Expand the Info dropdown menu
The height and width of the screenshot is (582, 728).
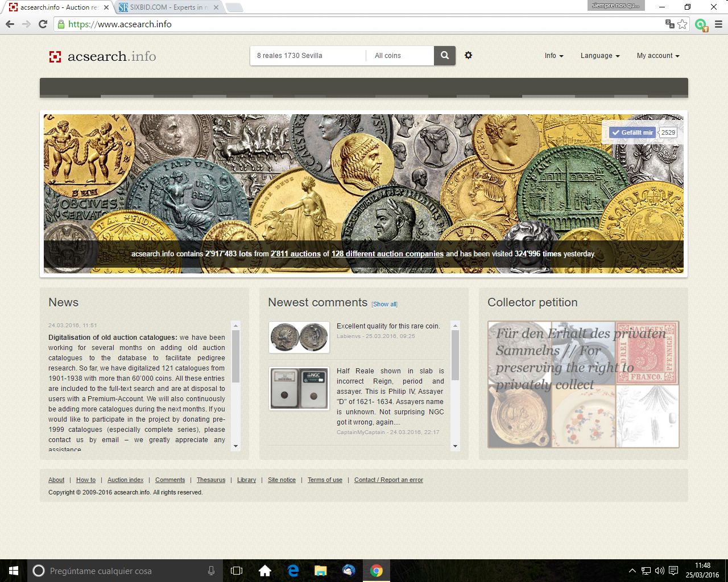click(554, 56)
